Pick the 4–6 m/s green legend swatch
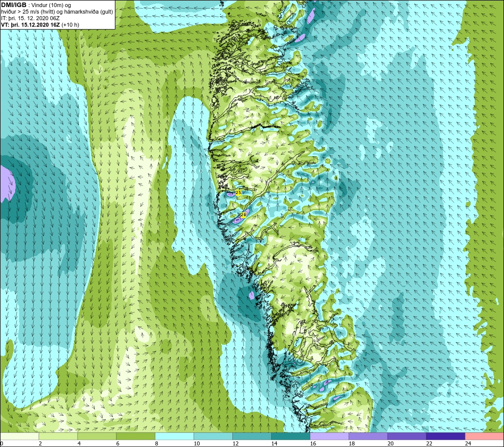 pos(97,436)
